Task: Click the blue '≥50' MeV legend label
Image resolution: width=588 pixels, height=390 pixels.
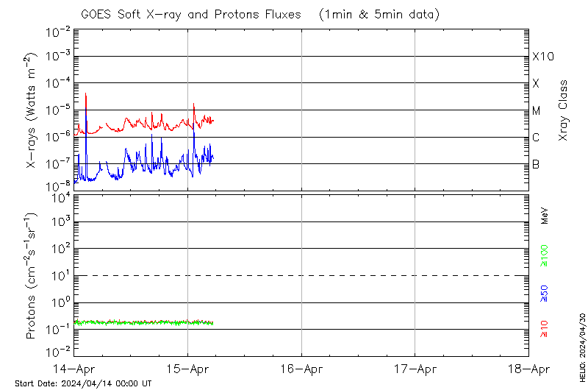Action: pyautogui.click(x=545, y=293)
